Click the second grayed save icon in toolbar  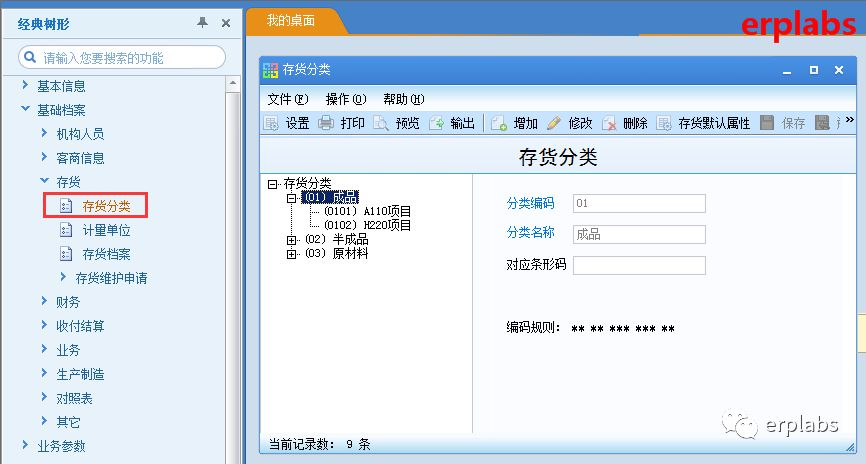tap(822, 123)
